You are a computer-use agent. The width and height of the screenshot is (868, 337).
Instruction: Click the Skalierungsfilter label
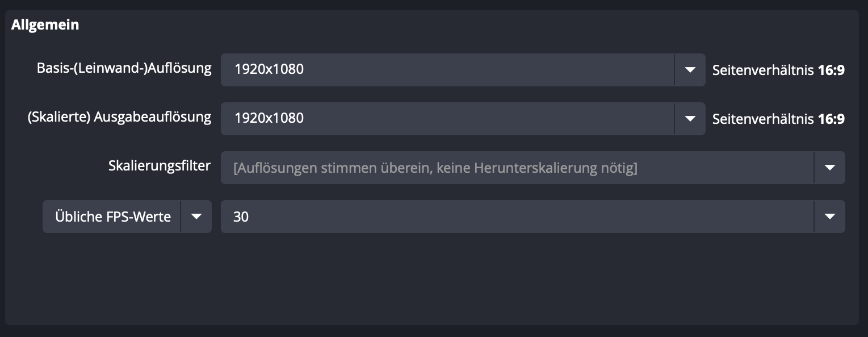click(160, 166)
